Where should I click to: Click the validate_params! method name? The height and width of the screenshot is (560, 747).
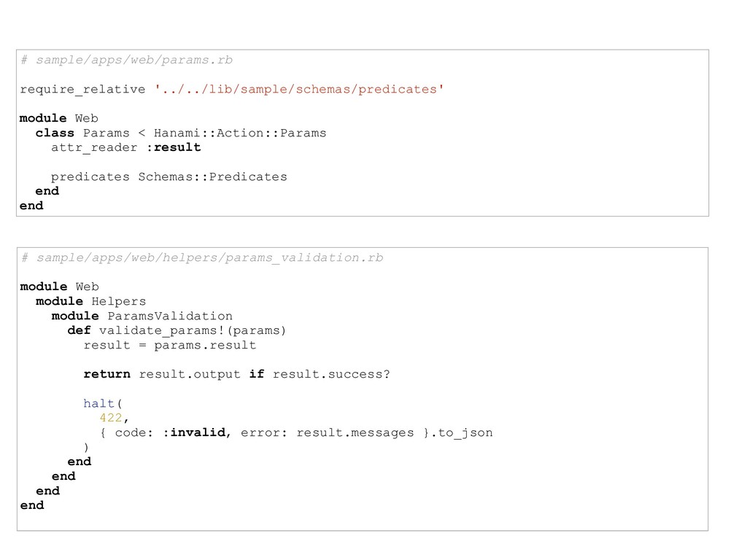(x=161, y=330)
